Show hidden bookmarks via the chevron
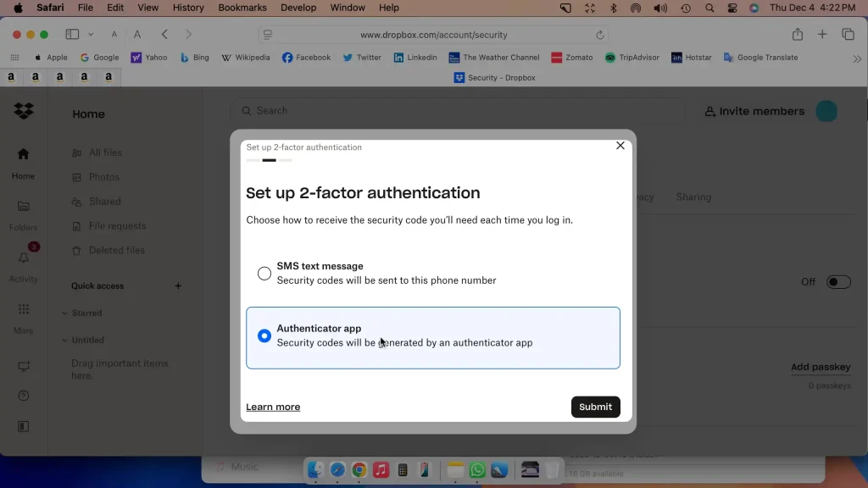868x488 pixels. (x=857, y=58)
